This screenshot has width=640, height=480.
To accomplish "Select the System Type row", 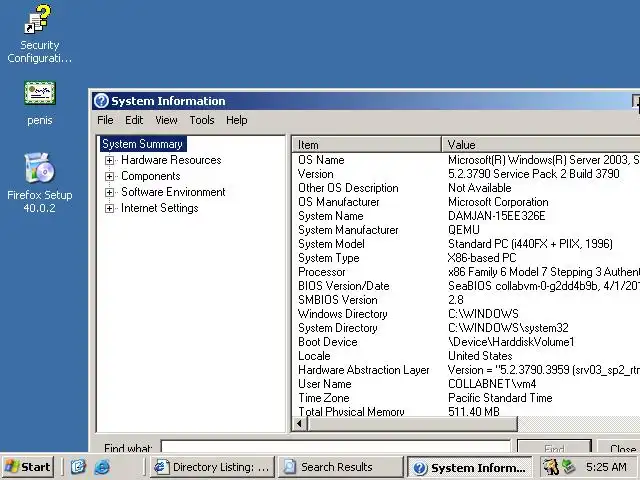I will tap(466, 258).
